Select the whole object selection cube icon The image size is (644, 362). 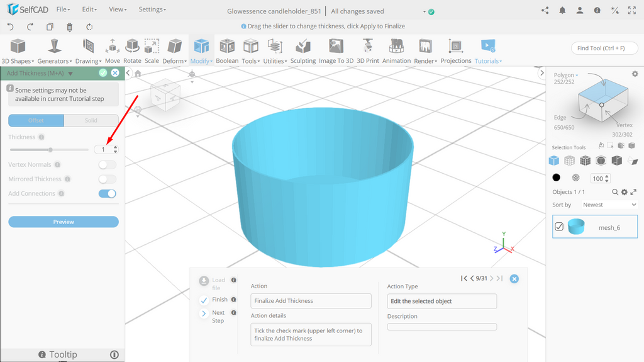tap(553, 161)
